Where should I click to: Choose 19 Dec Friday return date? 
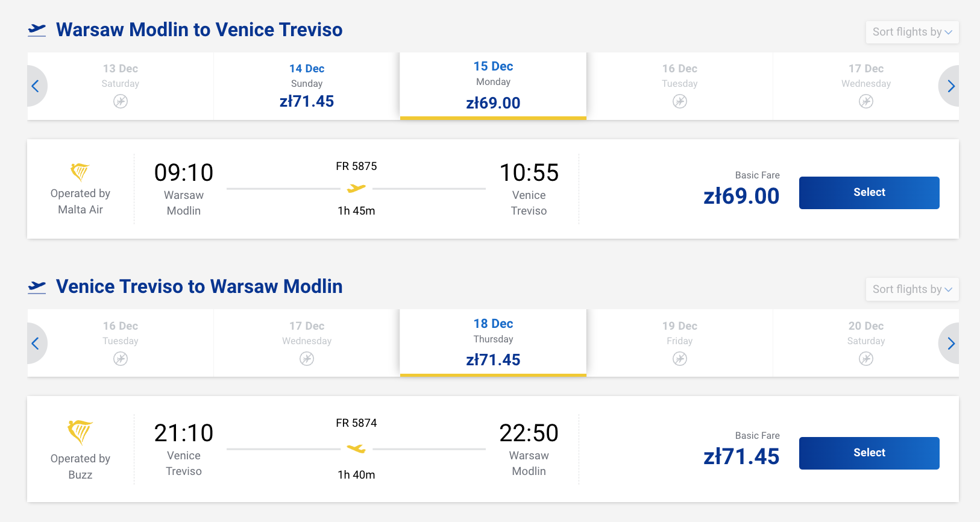[x=679, y=343]
